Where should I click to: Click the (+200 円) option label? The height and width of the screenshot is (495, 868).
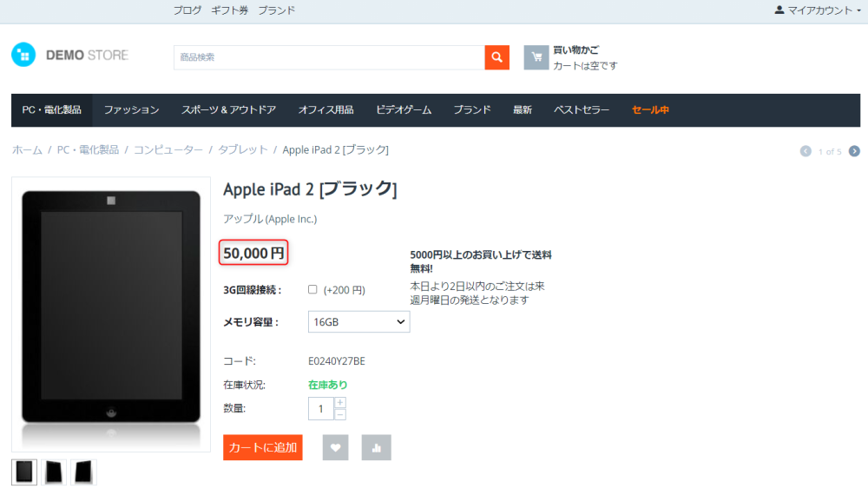[x=345, y=290]
